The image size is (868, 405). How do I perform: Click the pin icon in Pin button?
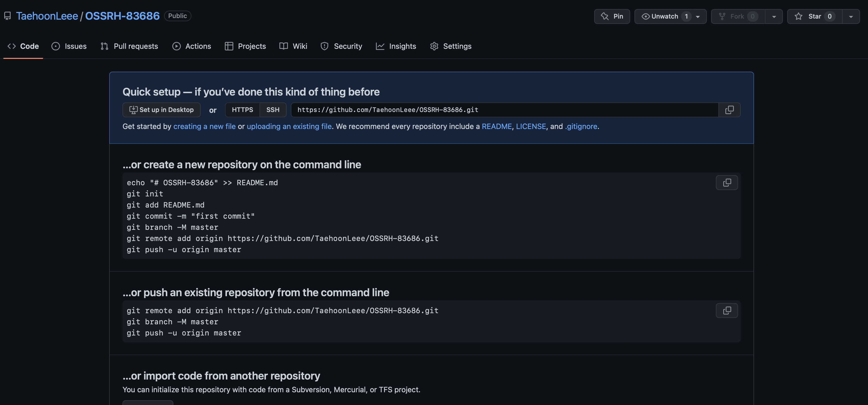(x=605, y=16)
